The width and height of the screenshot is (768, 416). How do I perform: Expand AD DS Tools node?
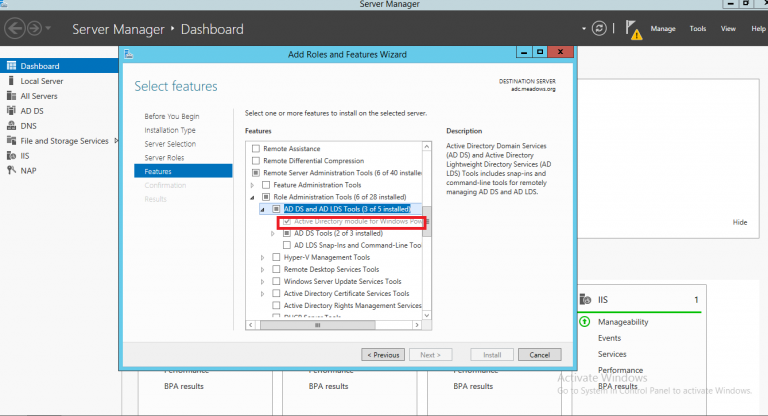click(273, 234)
